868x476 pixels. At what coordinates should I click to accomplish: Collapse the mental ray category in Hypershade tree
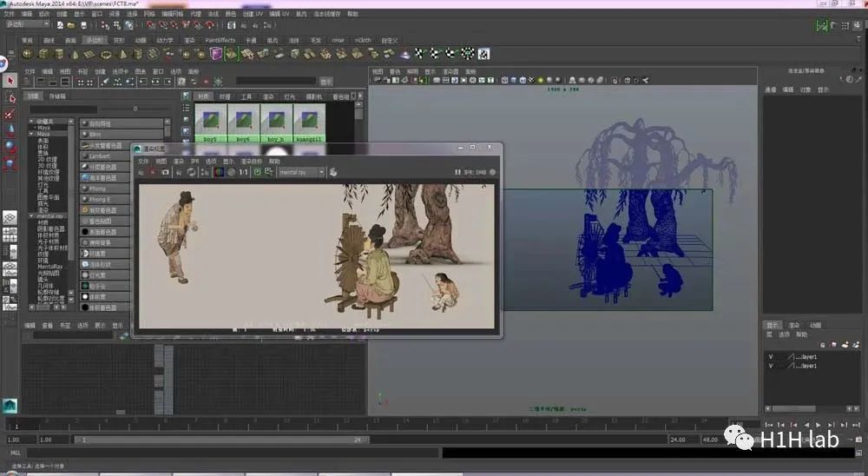31,215
